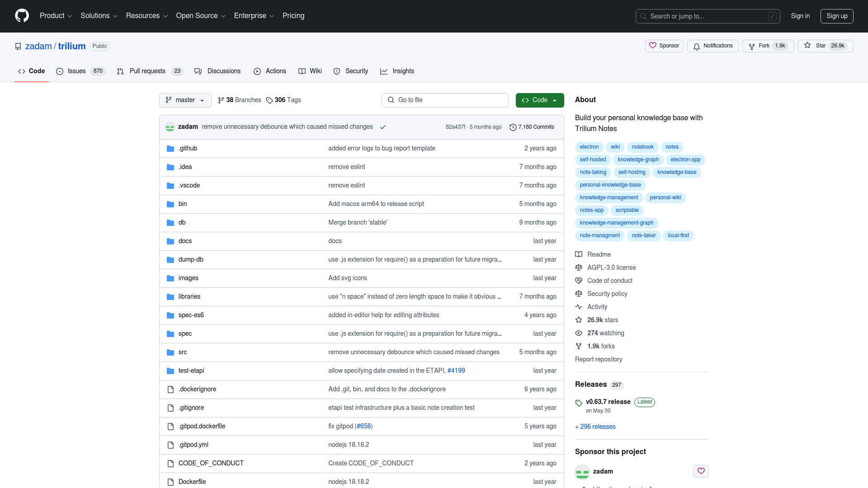
Task: Open issue link #4199
Action: (x=456, y=371)
